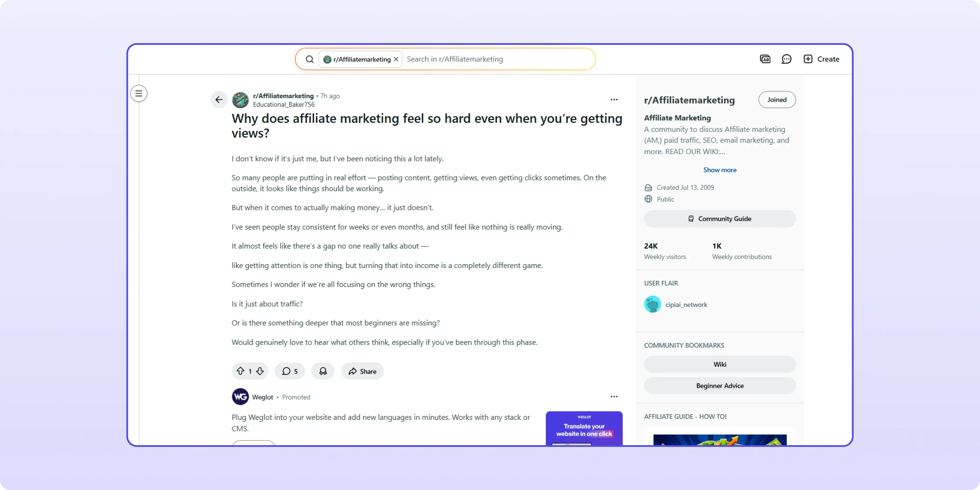
Task: Share the post via Share button
Action: tap(362, 371)
